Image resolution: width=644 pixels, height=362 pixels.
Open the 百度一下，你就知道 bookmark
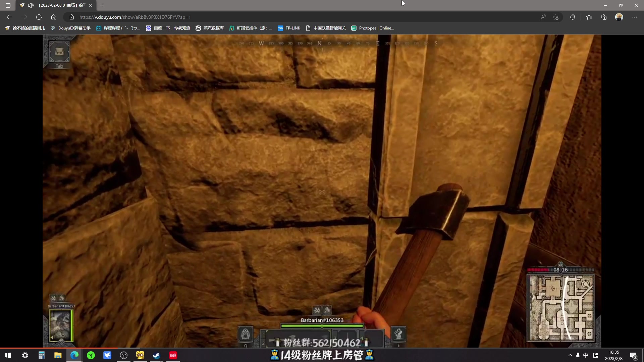point(168,28)
